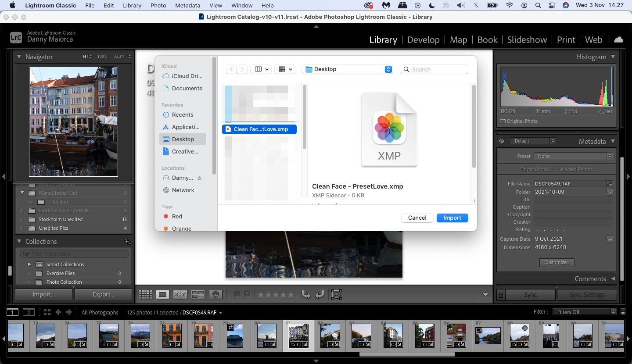Open toolbar content options triangle
The image size is (632, 364).
tap(485, 295)
